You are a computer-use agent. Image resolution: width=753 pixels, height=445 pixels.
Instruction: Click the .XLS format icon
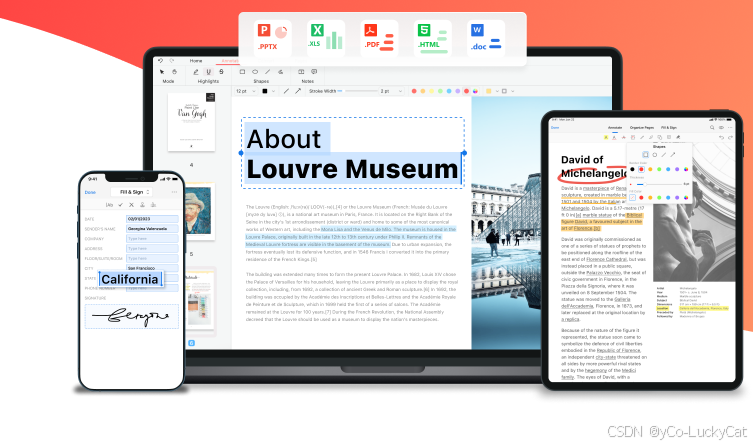[x=326, y=38]
